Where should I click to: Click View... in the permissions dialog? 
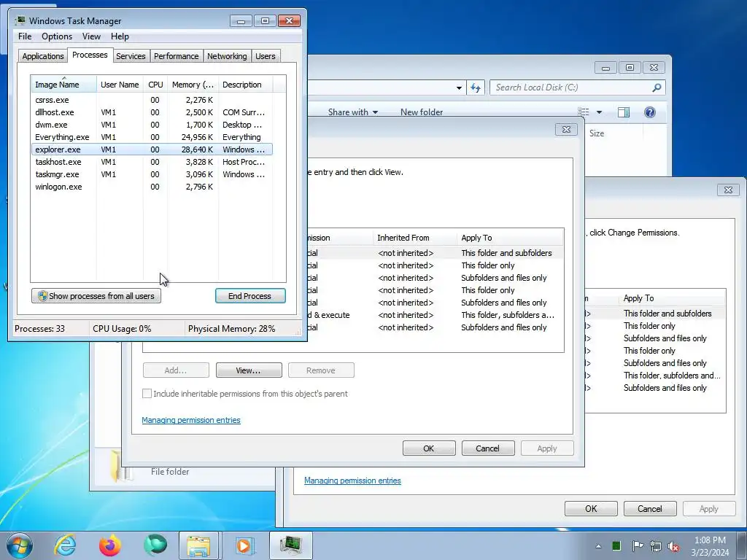249,370
